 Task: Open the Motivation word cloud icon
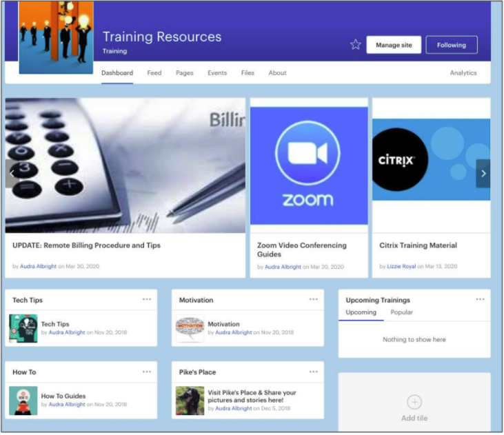point(190,329)
